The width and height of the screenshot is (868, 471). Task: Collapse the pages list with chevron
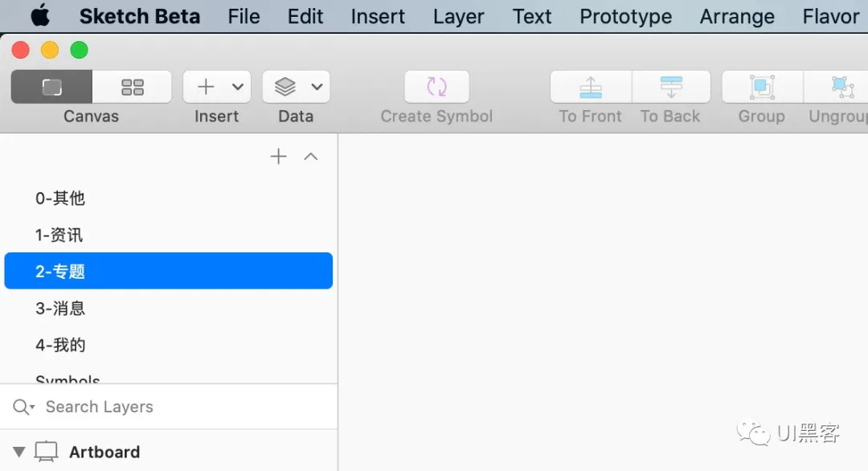311,157
